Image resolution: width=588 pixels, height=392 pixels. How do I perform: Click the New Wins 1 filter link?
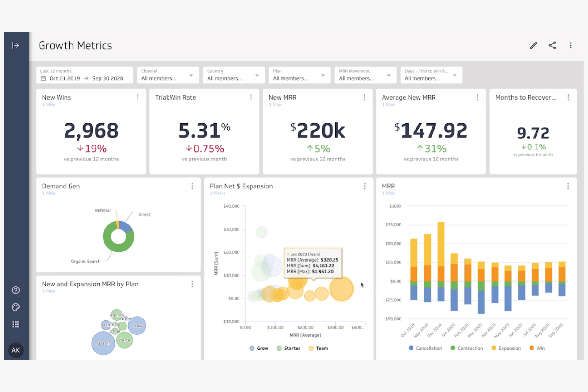pos(49,104)
